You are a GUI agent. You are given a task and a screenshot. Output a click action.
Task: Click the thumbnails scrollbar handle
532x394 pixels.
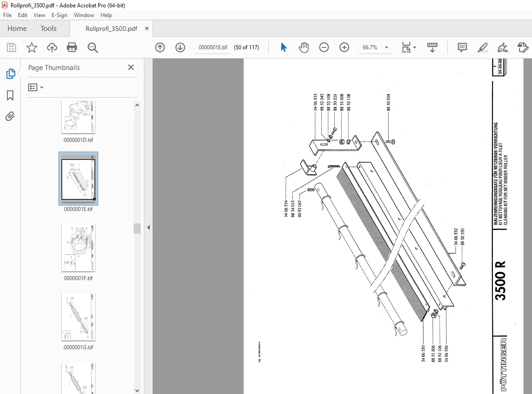click(137, 229)
